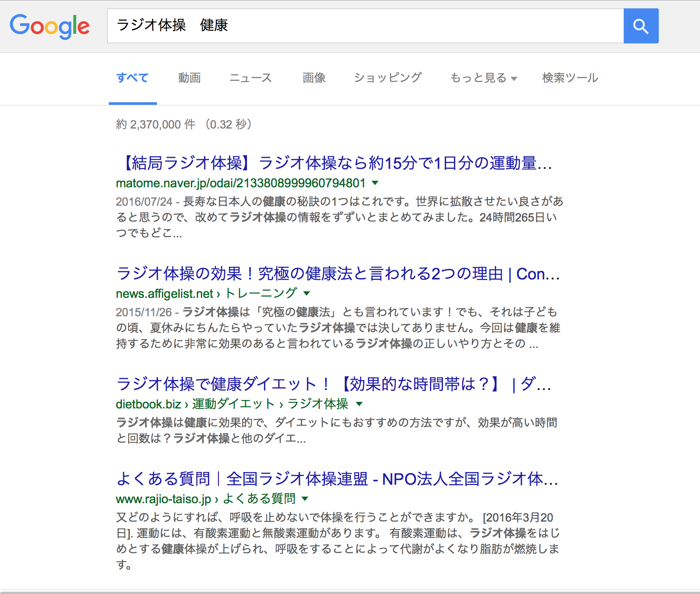Switch to the 動画 tab
Viewport: 700px width, 594px height.
pos(189,78)
